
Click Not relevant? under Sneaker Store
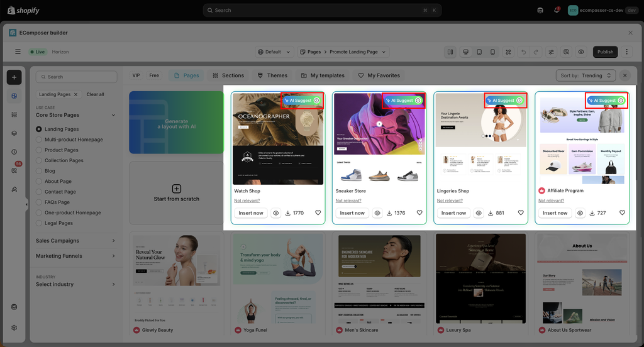click(x=348, y=201)
